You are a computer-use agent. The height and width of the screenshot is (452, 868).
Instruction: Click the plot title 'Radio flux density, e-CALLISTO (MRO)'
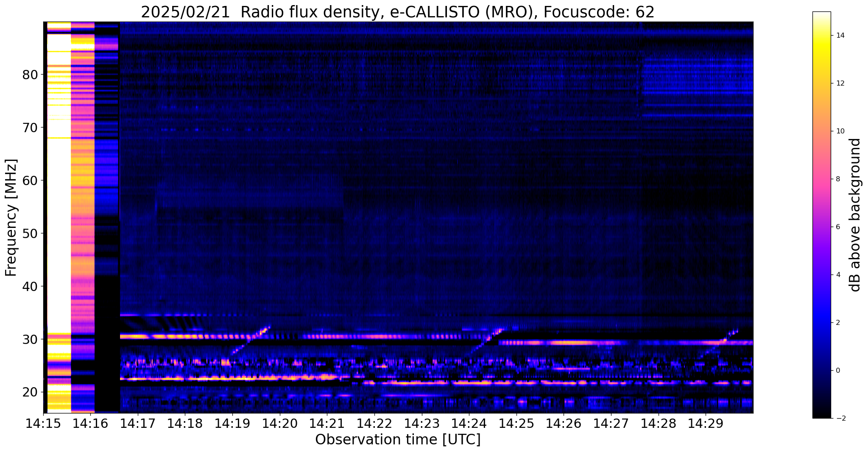click(388, 12)
